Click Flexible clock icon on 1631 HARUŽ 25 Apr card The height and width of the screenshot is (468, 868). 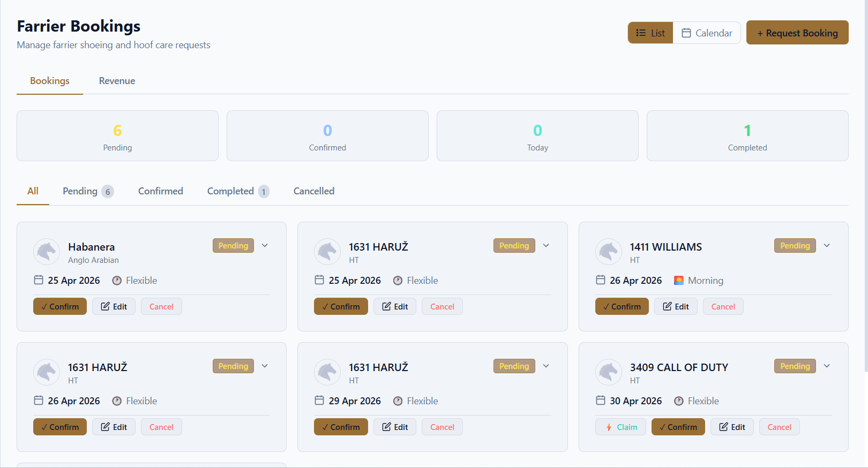coord(398,281)
